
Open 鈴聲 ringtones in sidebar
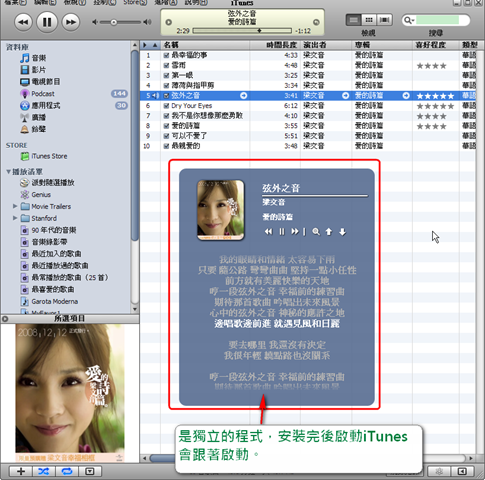33,129
